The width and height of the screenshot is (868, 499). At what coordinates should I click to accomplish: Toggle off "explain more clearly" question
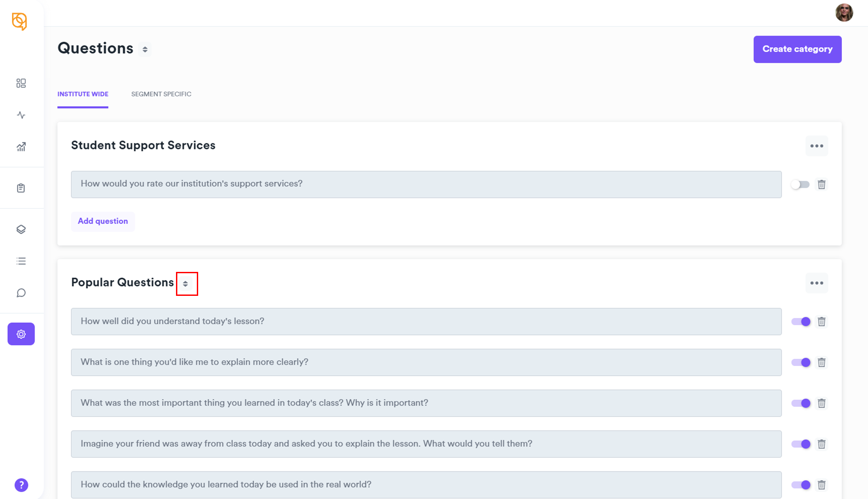pos(801,362)
